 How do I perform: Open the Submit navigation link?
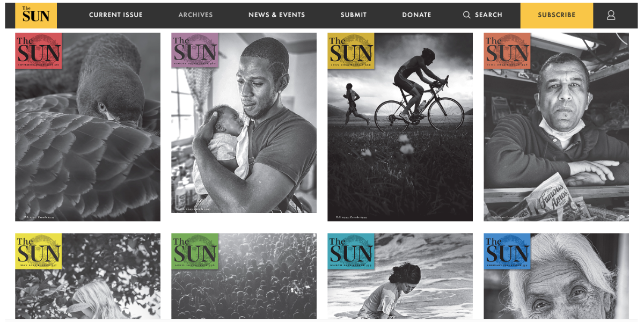354,15
